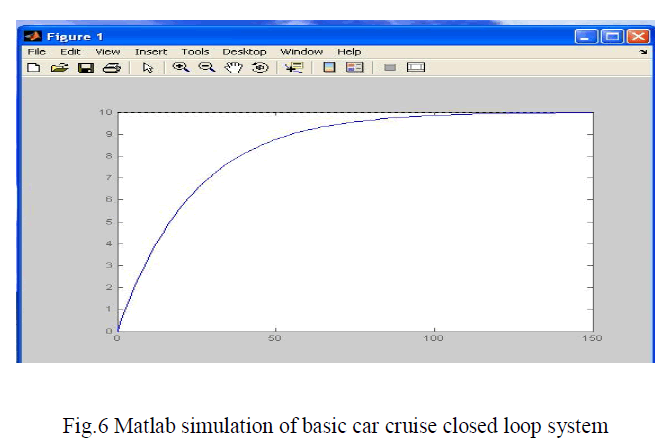The image size is (665, 442).
Task: Activate the Zoom Out magnifier tool
Action: (207, 68)
